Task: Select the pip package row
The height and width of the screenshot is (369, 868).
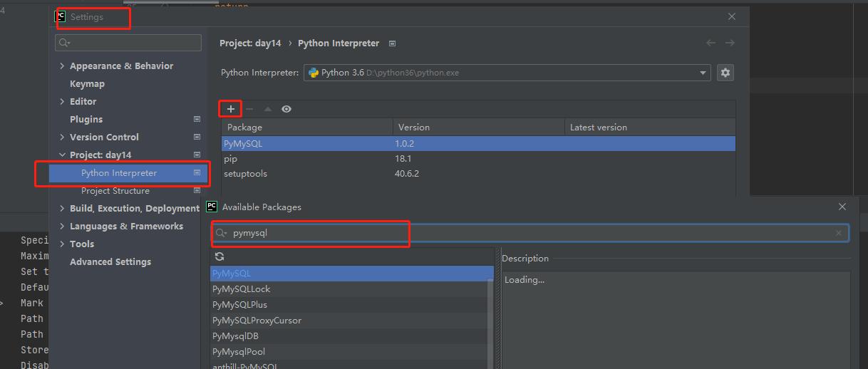Action: click(x=478, y=159)
